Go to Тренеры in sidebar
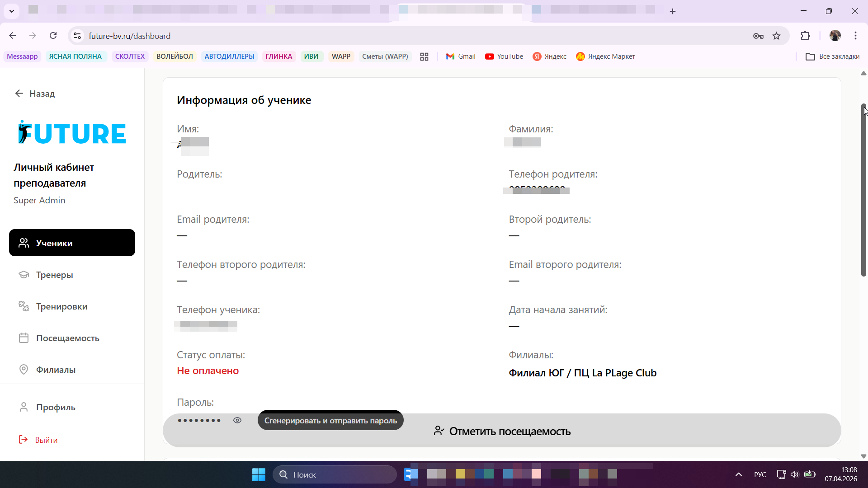Screen dimensions: 868x488 pyautogui.click(x=54, y=275)
